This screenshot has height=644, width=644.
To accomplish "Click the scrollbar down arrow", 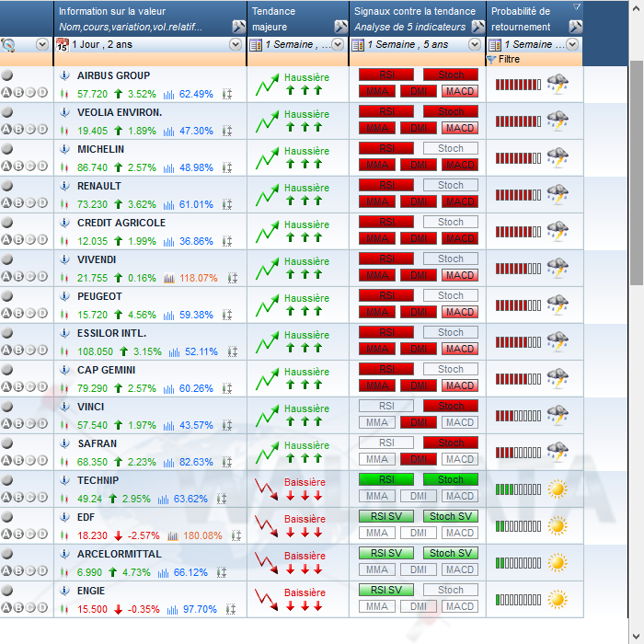I will tap(637, 636).
